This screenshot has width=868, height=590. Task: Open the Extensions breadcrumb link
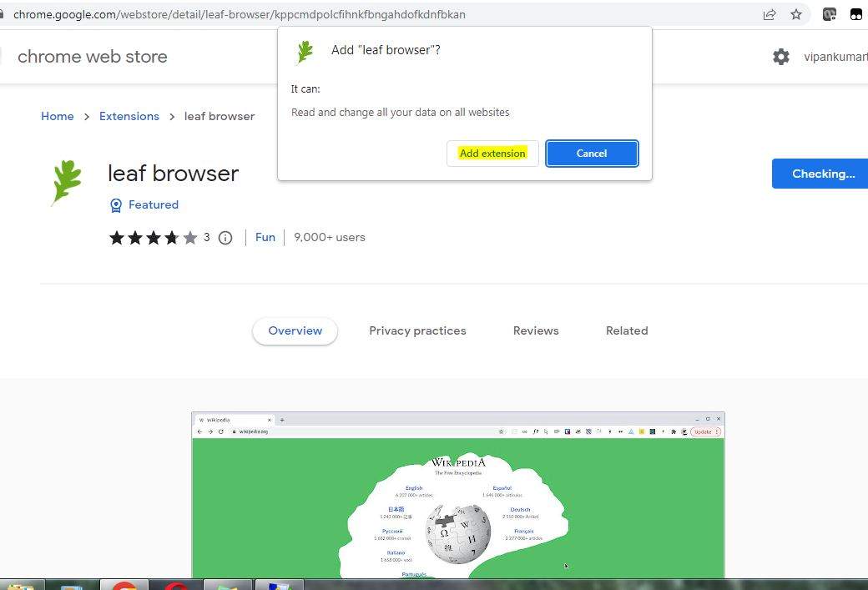click(x=129, y=116)
